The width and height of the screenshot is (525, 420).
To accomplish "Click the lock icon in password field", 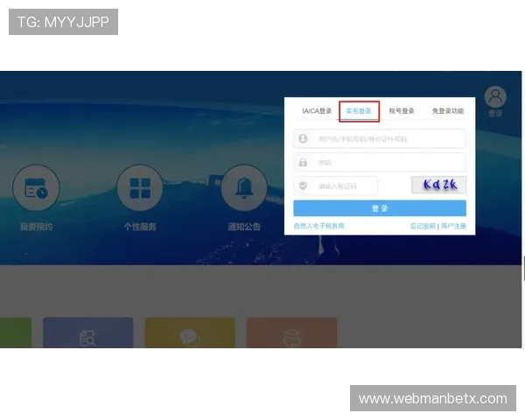I will 304,163.
